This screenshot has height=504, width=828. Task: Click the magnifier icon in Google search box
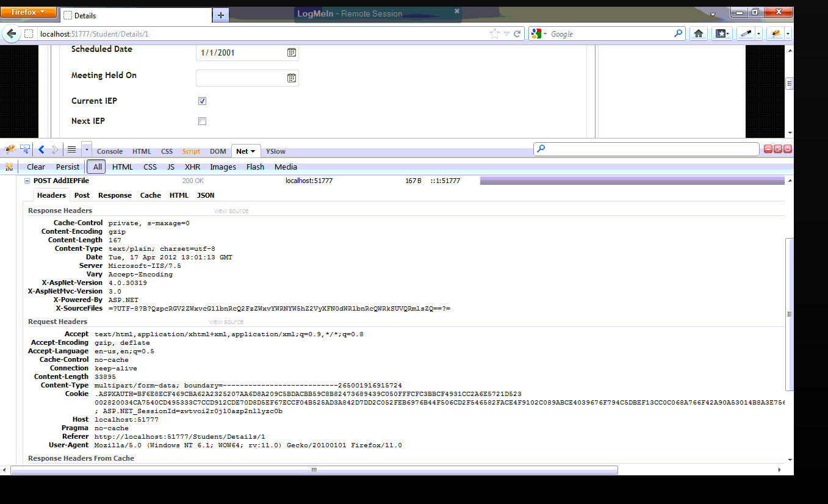click(x=678, y=34)
